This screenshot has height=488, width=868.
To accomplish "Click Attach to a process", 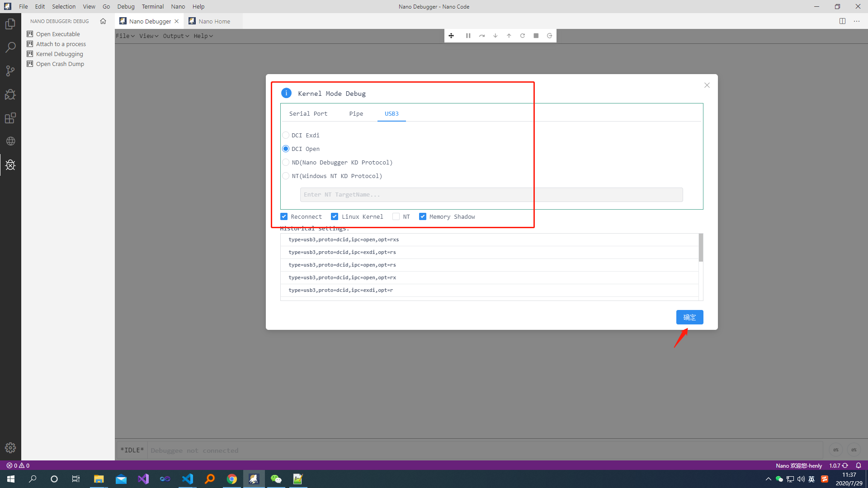I will coord(61,44).
